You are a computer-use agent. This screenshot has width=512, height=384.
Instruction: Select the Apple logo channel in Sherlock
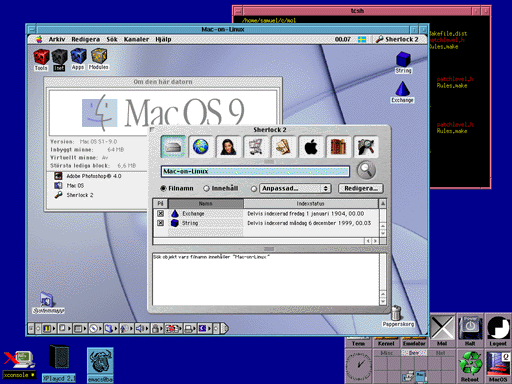coord(311,146)
